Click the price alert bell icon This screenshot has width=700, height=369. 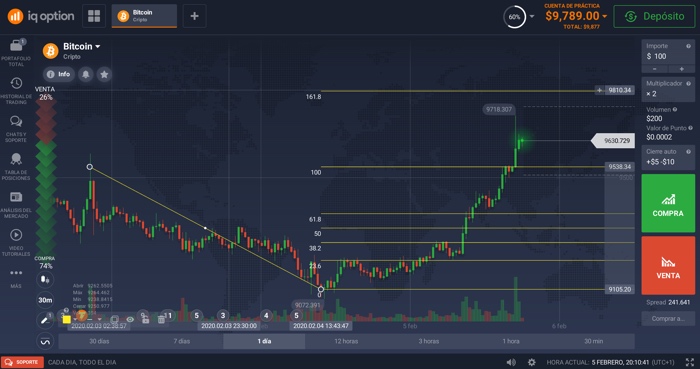tap(86, 74)
